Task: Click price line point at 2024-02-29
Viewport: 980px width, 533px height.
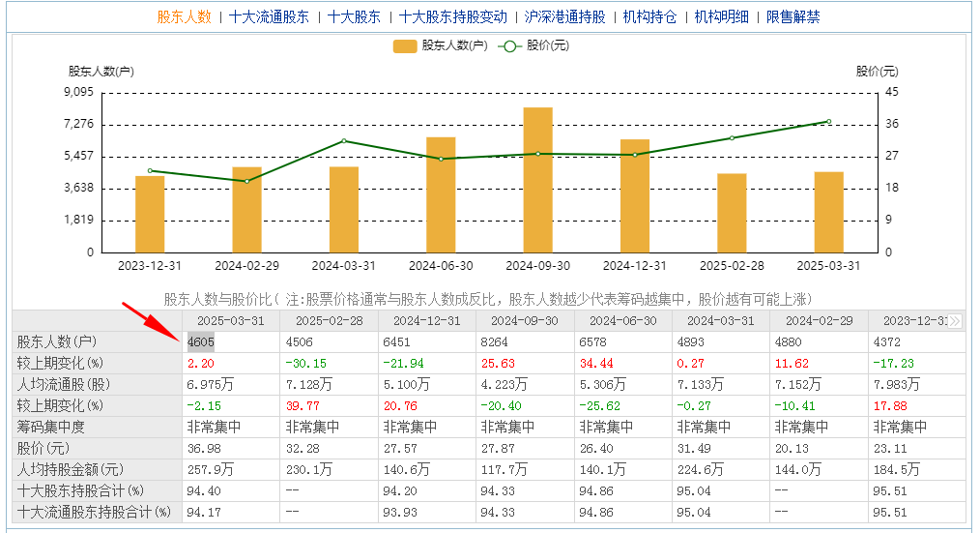Action: point(246,182)
